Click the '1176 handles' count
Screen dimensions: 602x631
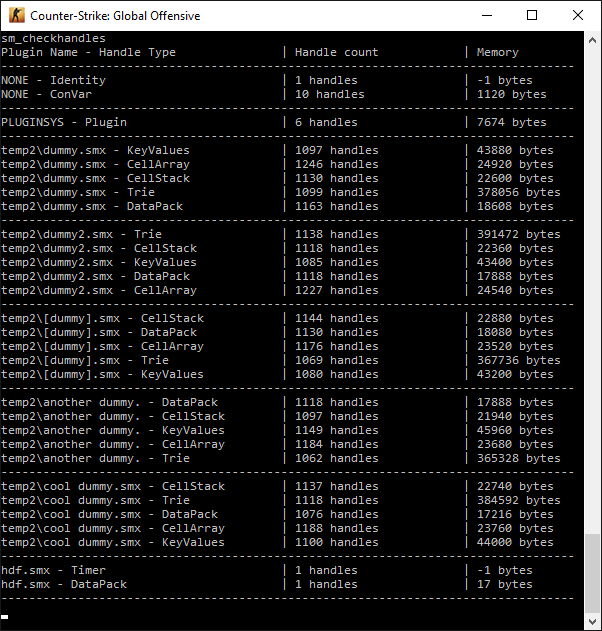337,346
